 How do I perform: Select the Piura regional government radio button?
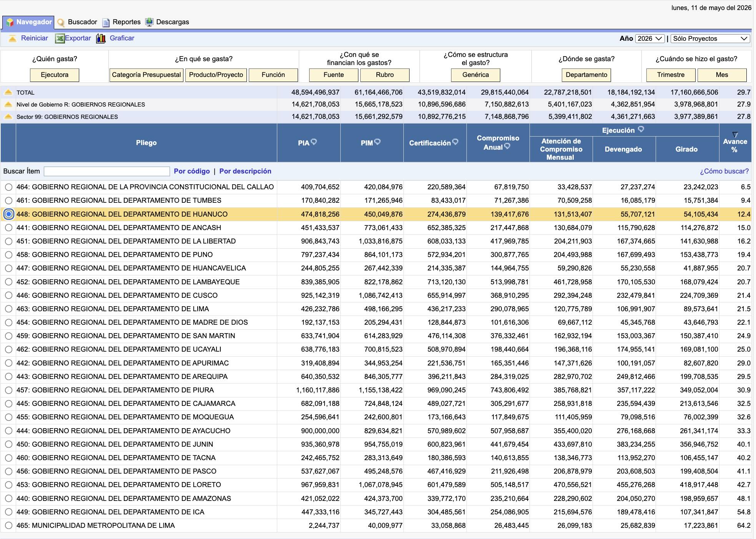(x=8, y=390)
